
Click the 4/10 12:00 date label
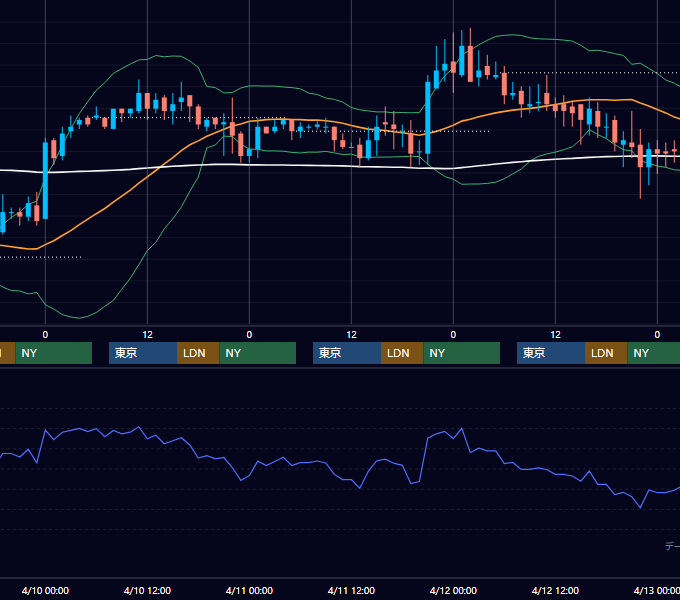(x=147, y=590)
